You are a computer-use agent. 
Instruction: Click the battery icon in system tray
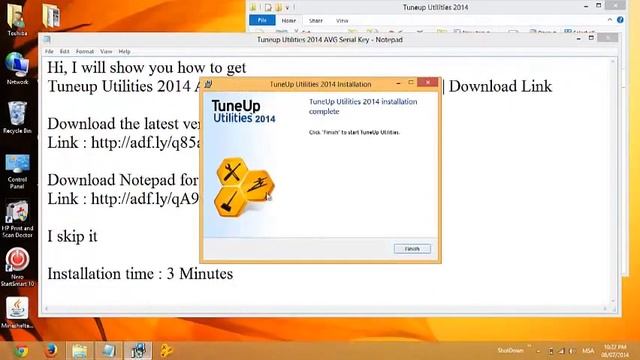pyautogui.click(x=551, y=351)
